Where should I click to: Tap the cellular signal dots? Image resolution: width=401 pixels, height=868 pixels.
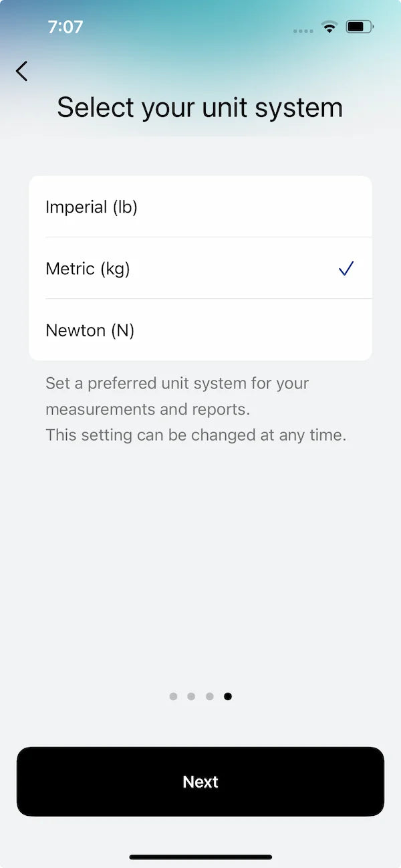coord(303,31)
